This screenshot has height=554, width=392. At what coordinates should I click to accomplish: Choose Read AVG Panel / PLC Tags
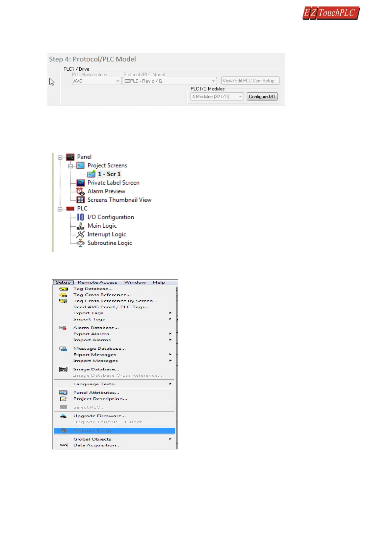(111, 307)
